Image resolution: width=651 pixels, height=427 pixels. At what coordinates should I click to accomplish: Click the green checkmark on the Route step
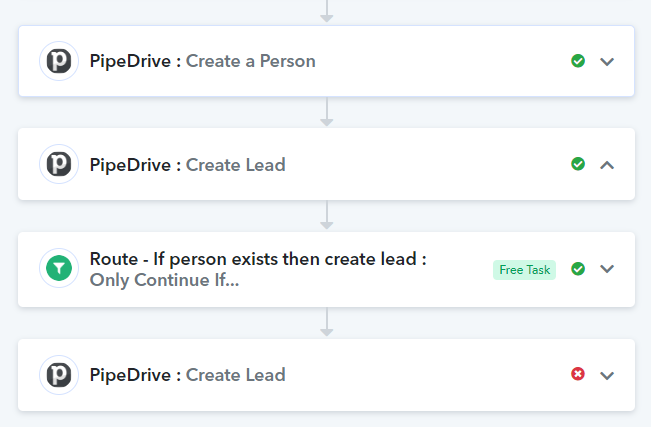[578, 269]
